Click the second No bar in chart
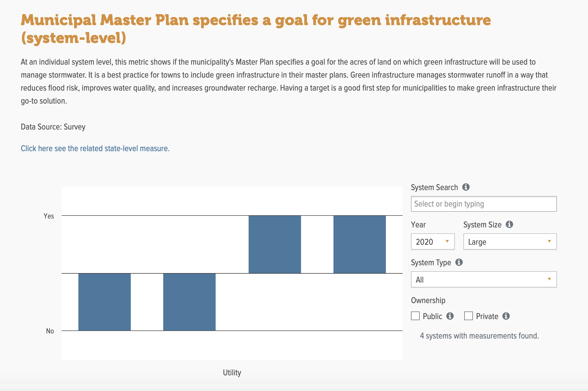The width and height of the screenshot is (588, 391). (x=189, y=302)
